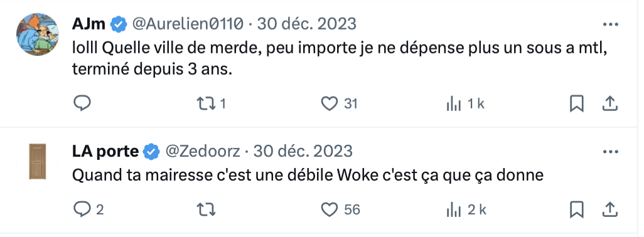
Task: Share AJm's tweet
Action: point(610,103)
